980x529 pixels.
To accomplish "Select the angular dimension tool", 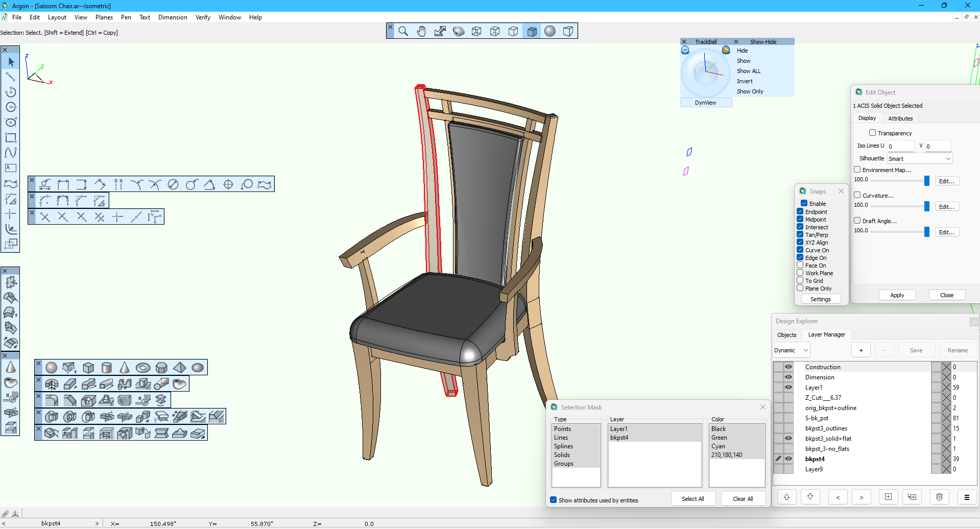I will tap(210, 184).
